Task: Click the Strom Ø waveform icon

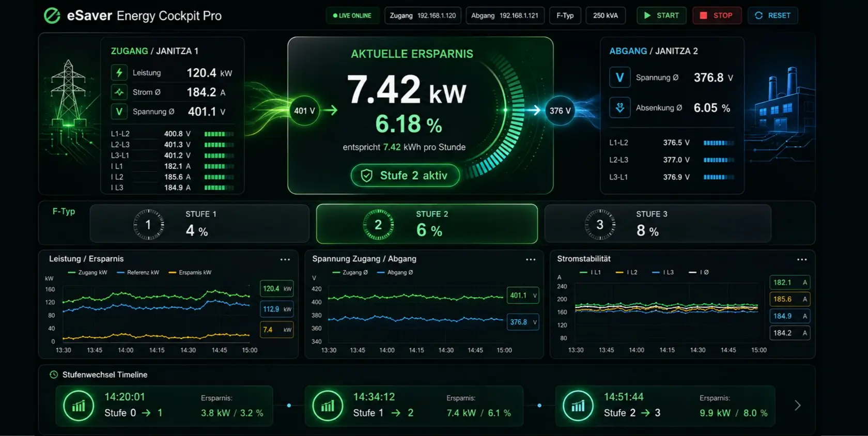Action: [x=119, y=92]
